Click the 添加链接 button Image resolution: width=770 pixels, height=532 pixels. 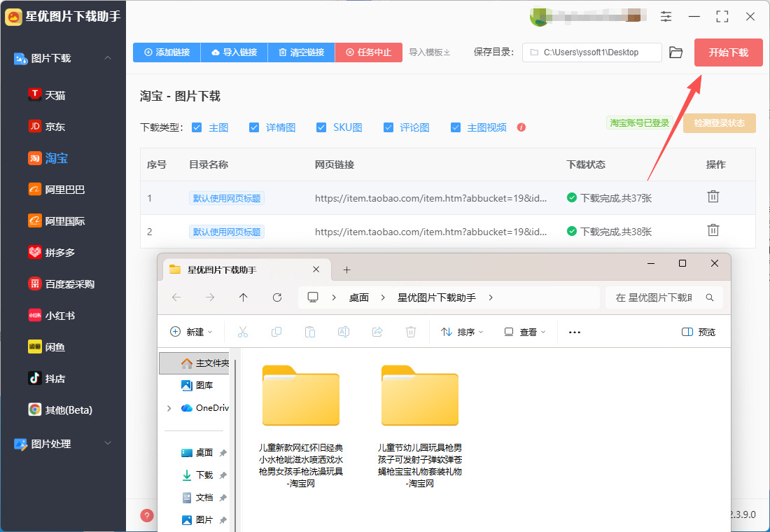click(167, 52)
